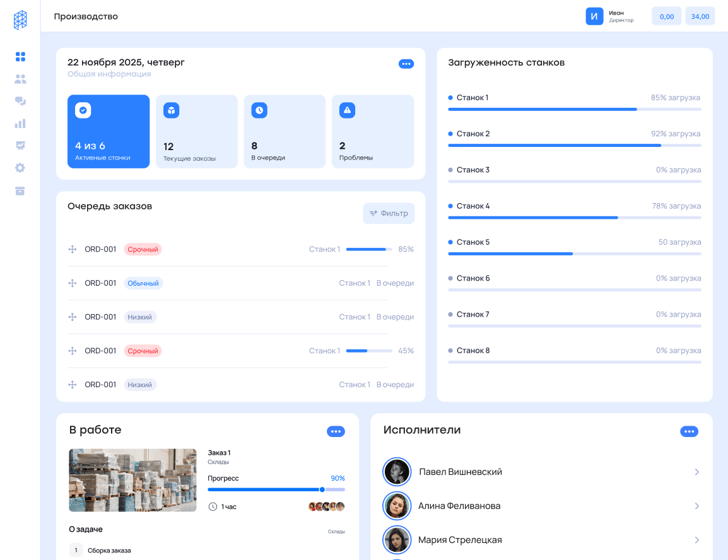Expand Алина Феливанова row chevron
The image size is (728, 560).
(696, 506)
